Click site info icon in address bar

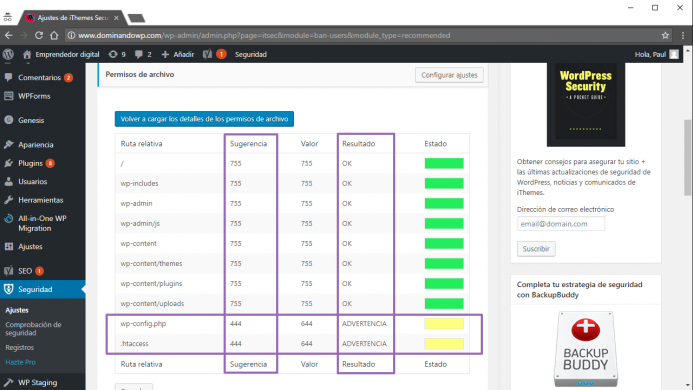[x=71, y=35]
